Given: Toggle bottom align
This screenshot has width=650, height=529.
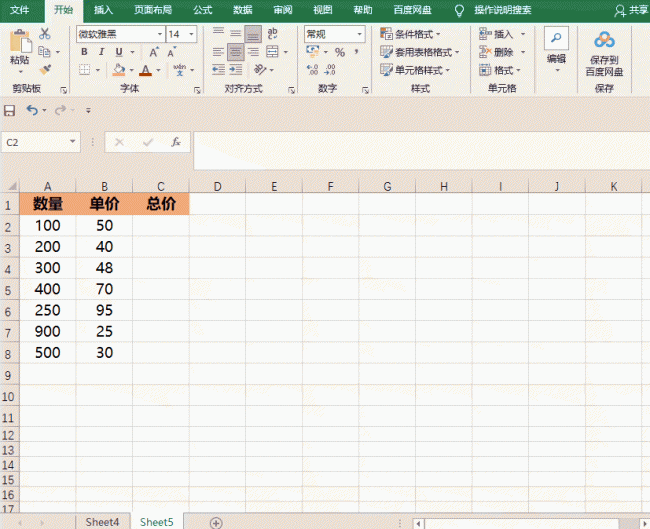Looking at the screenshot, I should pyautogui.click(x=253, y=34).
